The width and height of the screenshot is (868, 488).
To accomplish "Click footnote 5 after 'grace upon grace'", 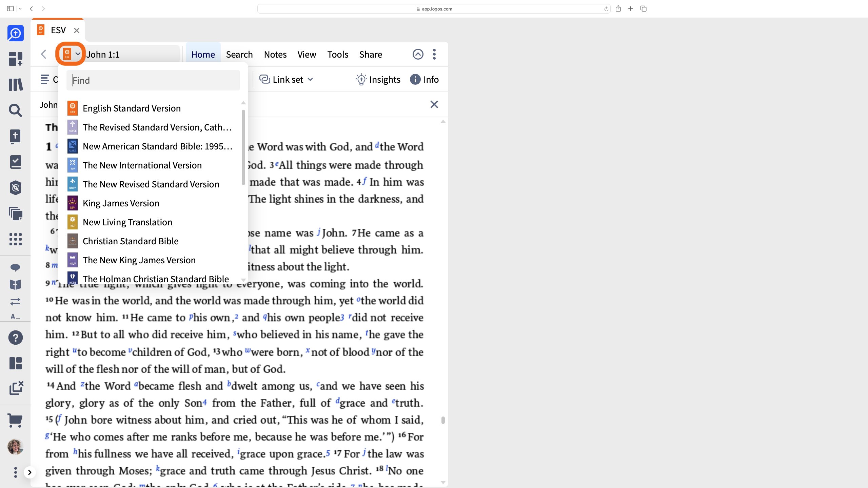I will point(328,453).
